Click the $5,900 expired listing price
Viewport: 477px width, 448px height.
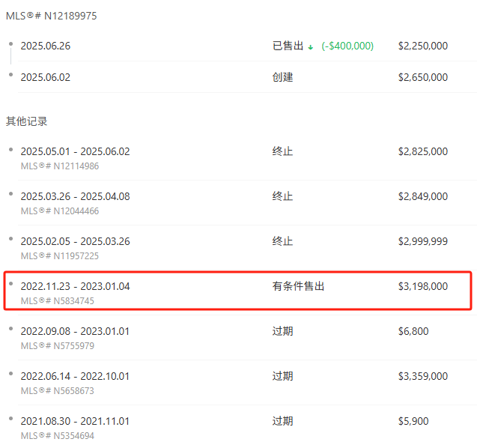point(413,421)
